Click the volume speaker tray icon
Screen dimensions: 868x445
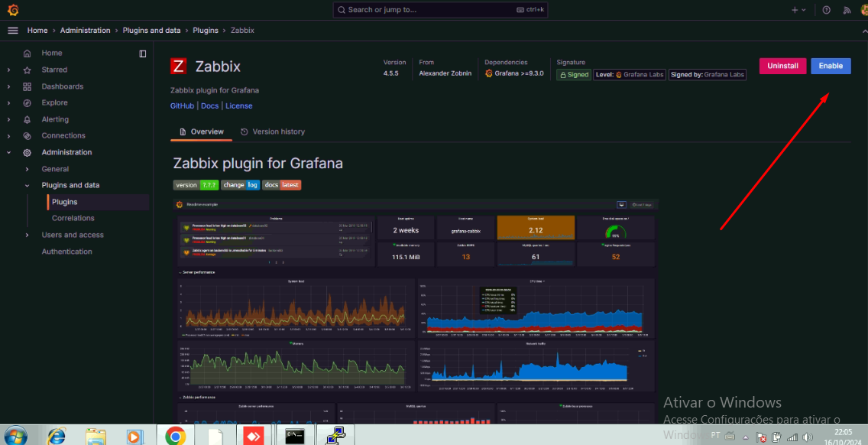[808, 437]
